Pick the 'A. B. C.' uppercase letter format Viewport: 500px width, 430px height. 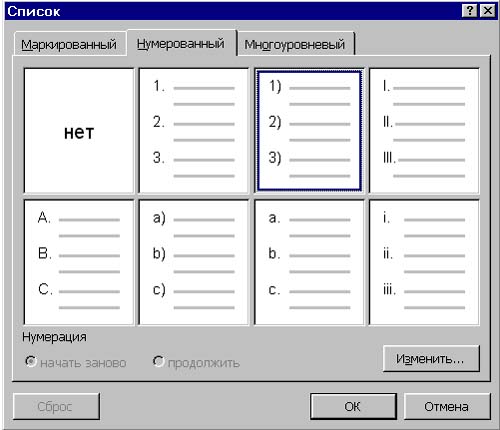click(79, 262)
